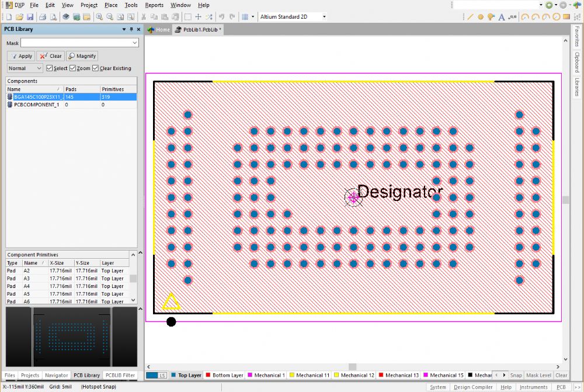The width and height of the screenshot is (584, 392).
Task: Click the Snap button in layer bar
Action: pyautogui.click(x=516, y=375)
